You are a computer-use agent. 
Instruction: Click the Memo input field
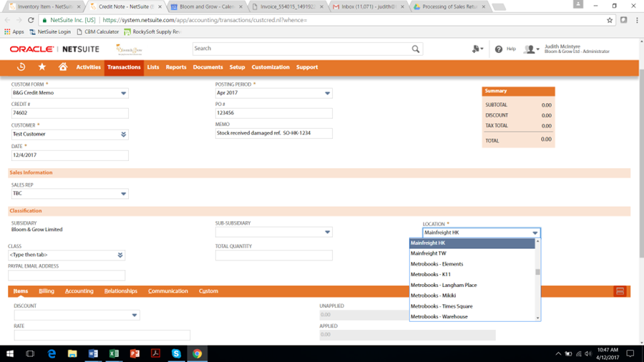(x=273, y=133)
